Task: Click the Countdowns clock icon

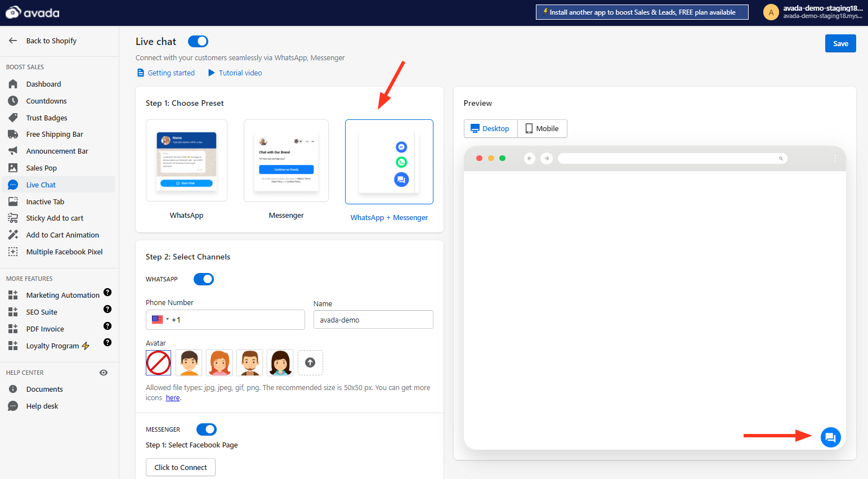Action: point(13,101)
